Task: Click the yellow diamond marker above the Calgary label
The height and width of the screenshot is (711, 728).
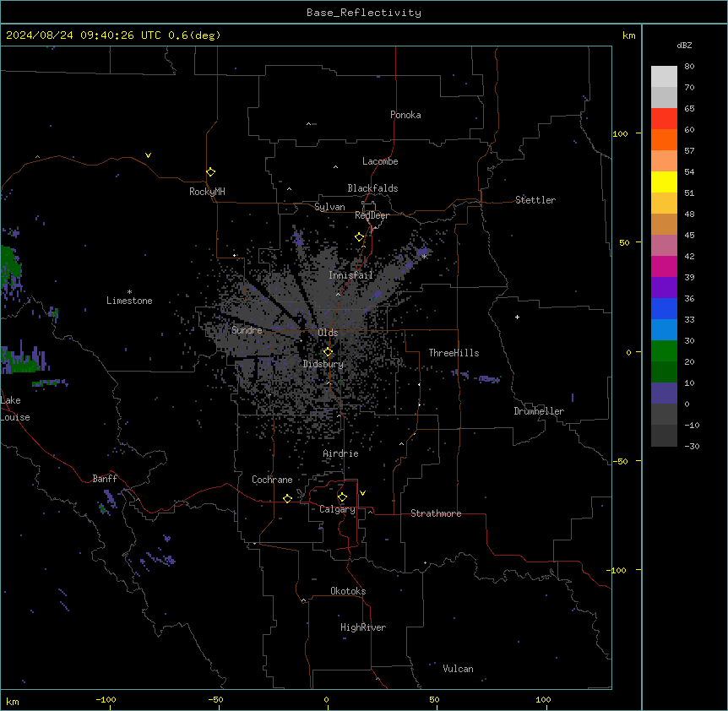Action: 342,497
